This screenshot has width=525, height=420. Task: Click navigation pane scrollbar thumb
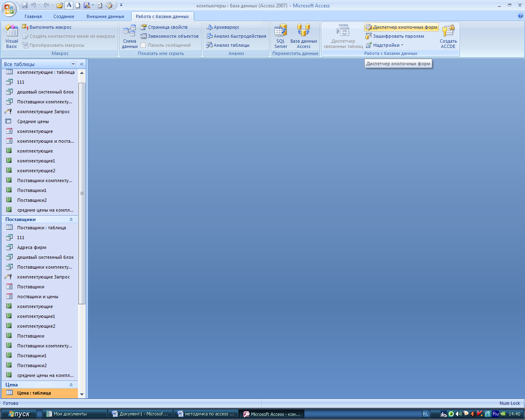82,193
